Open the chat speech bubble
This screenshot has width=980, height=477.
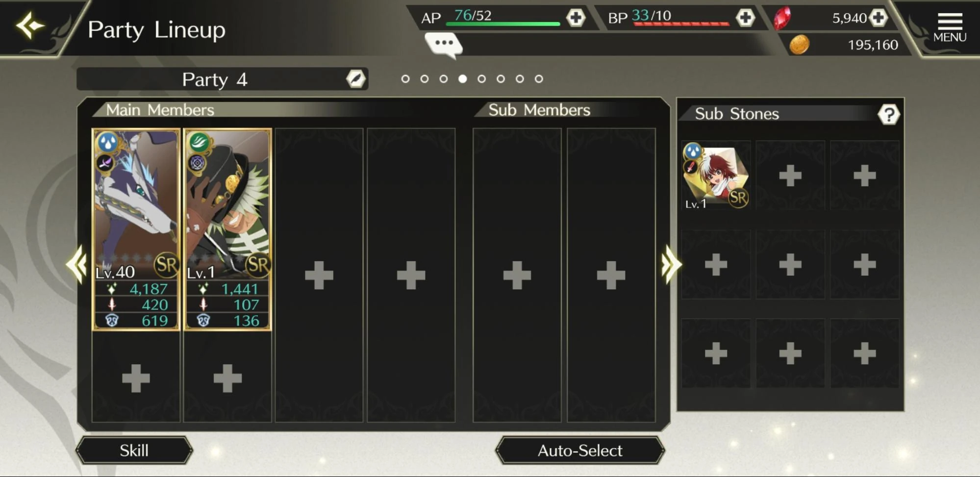(x=443, y=44)
